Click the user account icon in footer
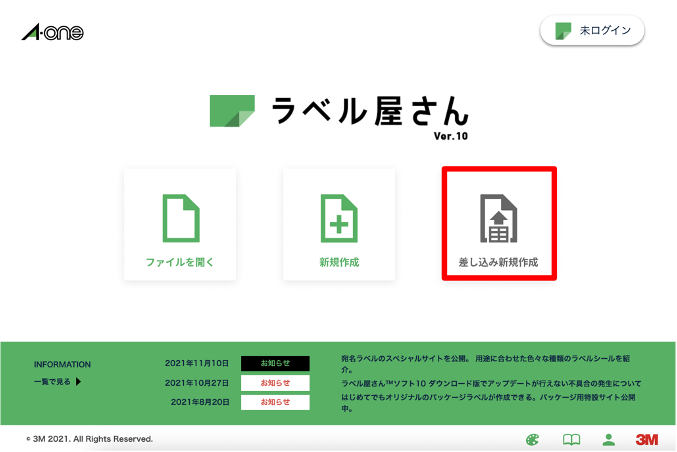The height and width of the screenshot is (452, 677). click(609, 440)
